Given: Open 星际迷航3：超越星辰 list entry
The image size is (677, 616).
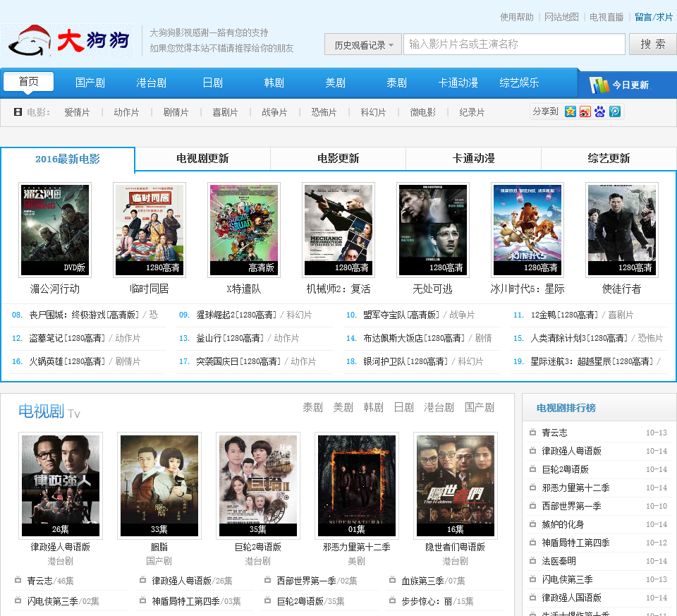Looking at the screenshot, I should point(592,361).
